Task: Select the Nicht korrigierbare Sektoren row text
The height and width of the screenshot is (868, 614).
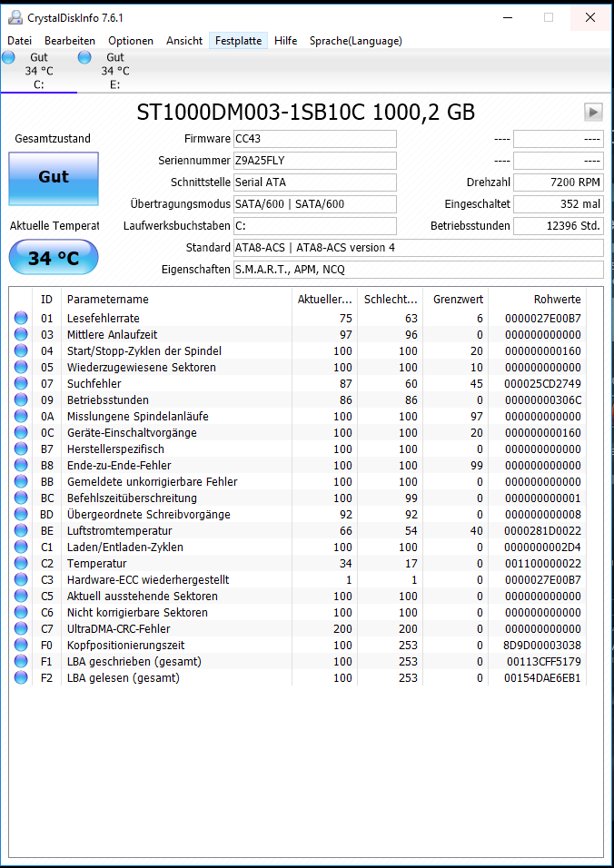Action: (x=137, y=612)
